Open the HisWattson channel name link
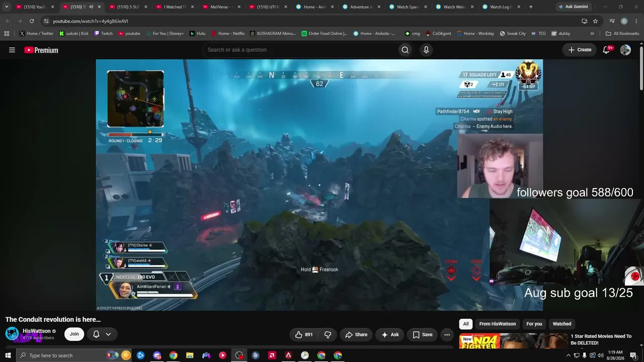Screen dimensions: 644x362 point(37,331)
